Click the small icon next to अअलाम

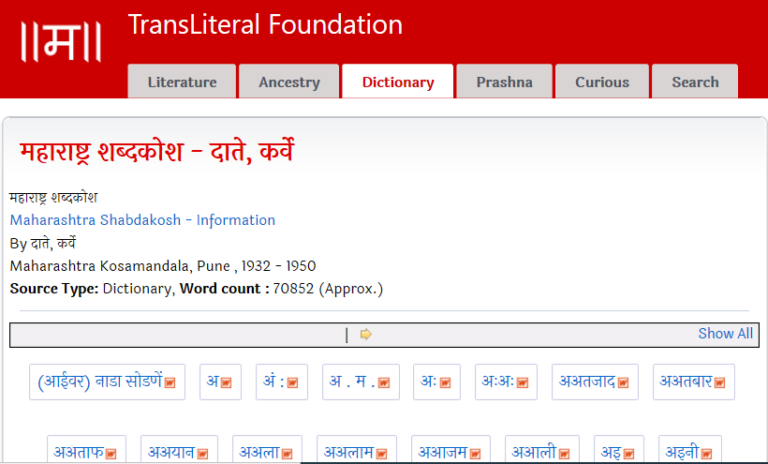point(381,454)
